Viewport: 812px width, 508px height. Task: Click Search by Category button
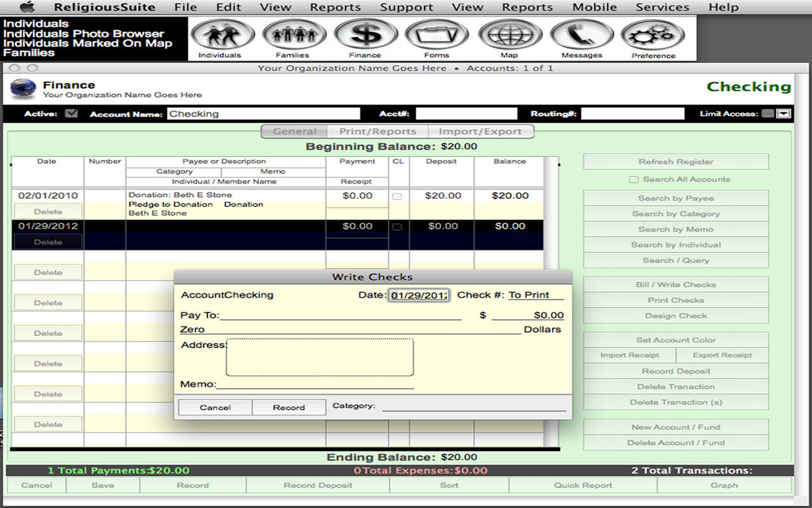click(x=676, y=214)
